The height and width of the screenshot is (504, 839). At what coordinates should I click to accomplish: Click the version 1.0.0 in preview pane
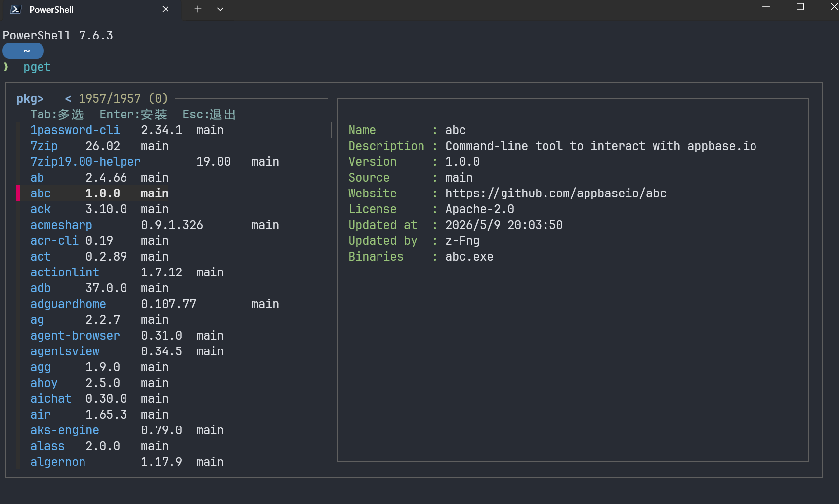point(462,162)
